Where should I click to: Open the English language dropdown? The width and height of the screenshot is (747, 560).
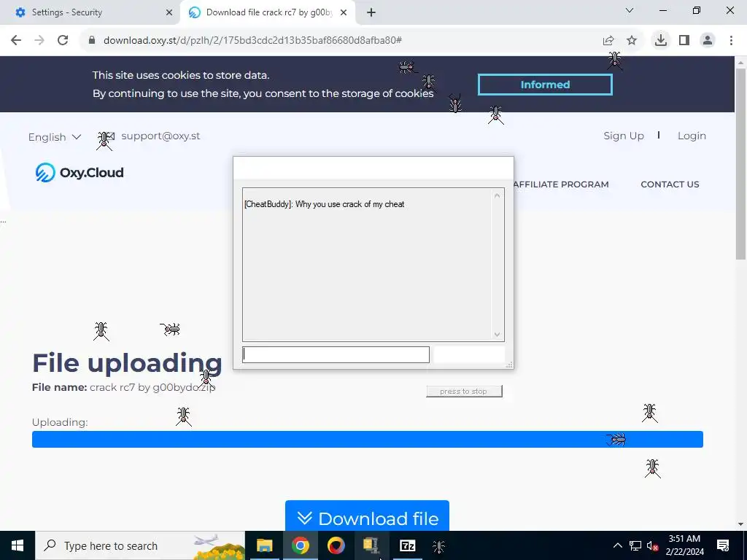point(54,137)
